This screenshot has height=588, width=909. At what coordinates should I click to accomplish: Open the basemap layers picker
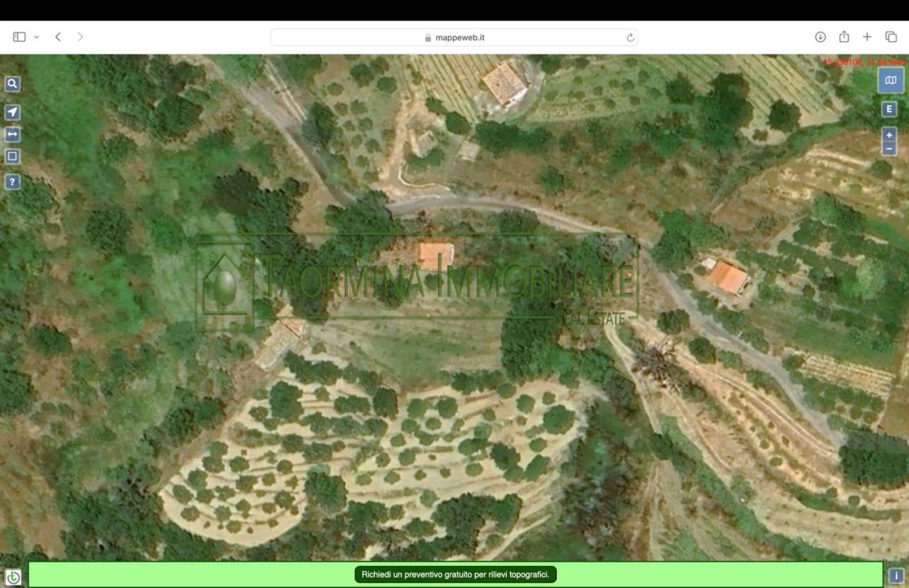click(x=890, y=80)
